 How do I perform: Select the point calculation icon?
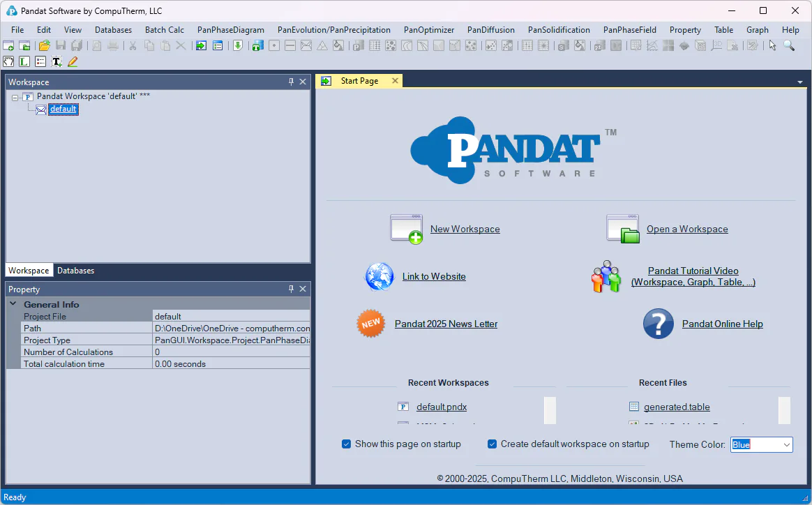coord(274,45)
